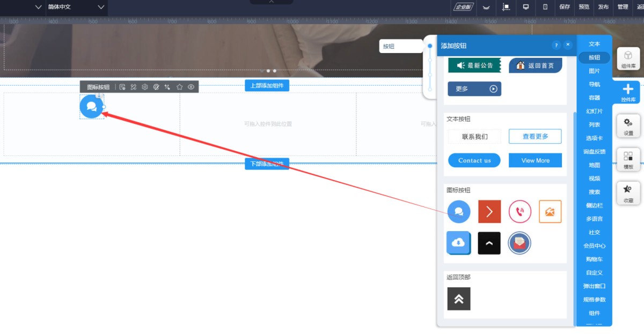
Task: Open the 导航 category in the sidebar list
Action: click(x=594, y=84)
